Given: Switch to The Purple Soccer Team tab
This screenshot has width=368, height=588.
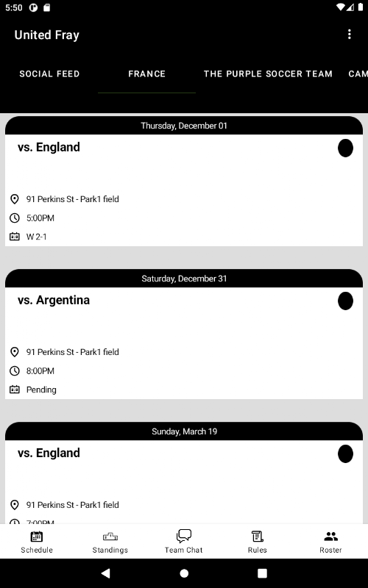Looking at the screenshot, I should tap(268, 74).
